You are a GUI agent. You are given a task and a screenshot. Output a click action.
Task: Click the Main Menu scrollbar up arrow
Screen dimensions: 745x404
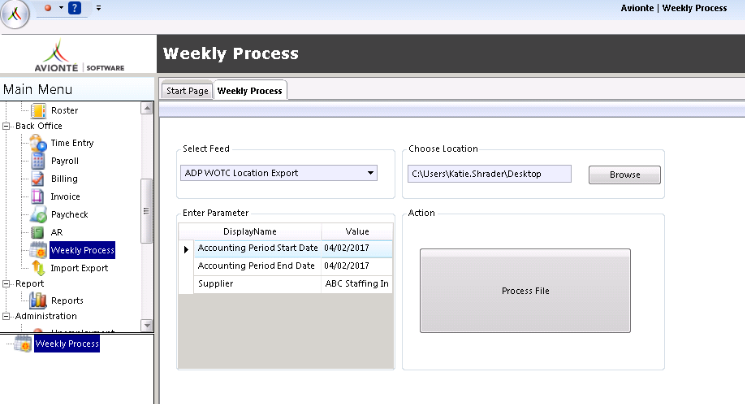point(147,108)
